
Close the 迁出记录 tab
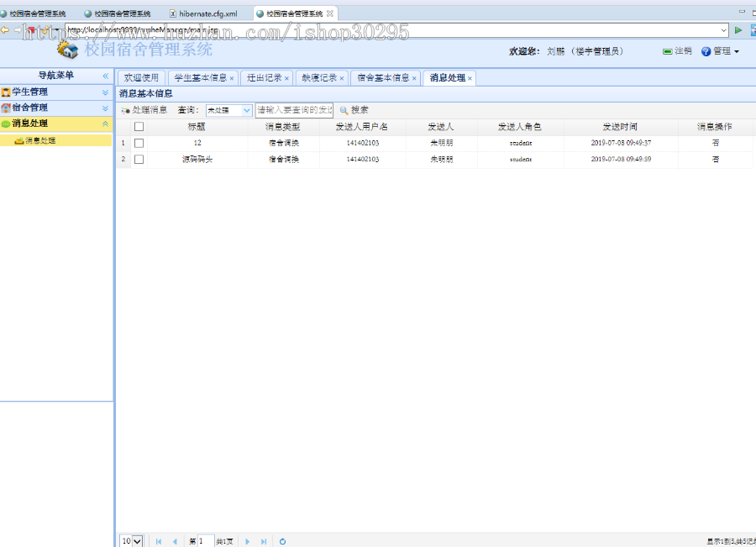pos(286,78)
